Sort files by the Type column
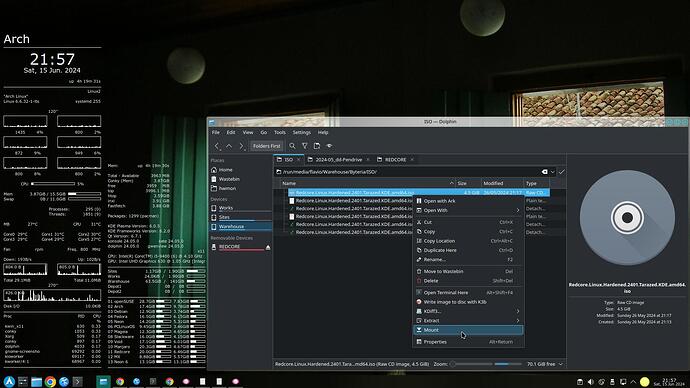Image resolution: width=690 pixels, height=388 pixels. coord(536,183)
